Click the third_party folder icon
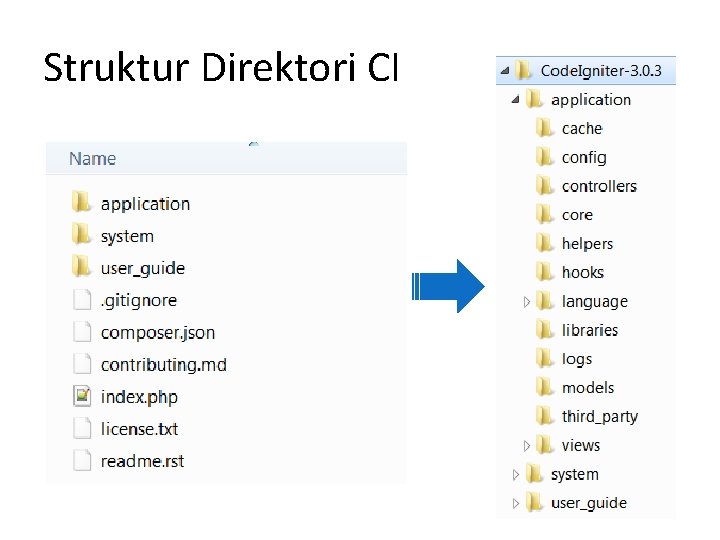This screenshot has height=540, width=720. 545,416
